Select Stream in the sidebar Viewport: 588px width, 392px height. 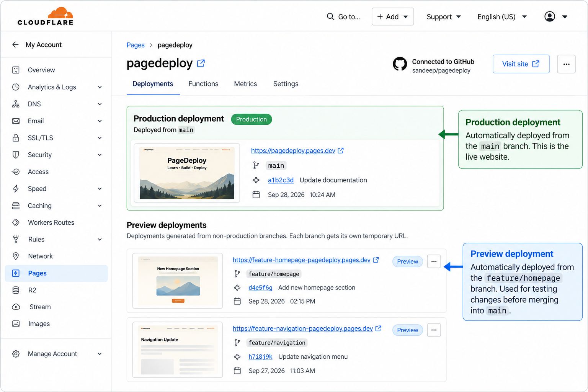56,307
